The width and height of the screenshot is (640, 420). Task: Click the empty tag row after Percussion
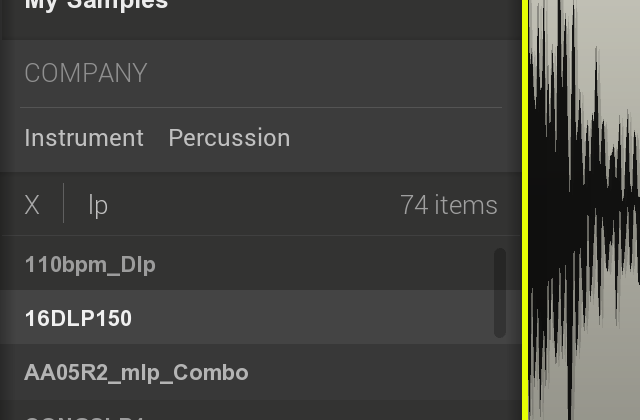(x=404, y=138)
